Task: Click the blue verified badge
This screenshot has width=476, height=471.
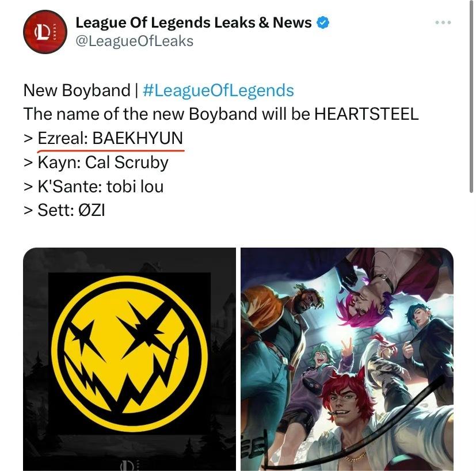Action: point(323,23)
